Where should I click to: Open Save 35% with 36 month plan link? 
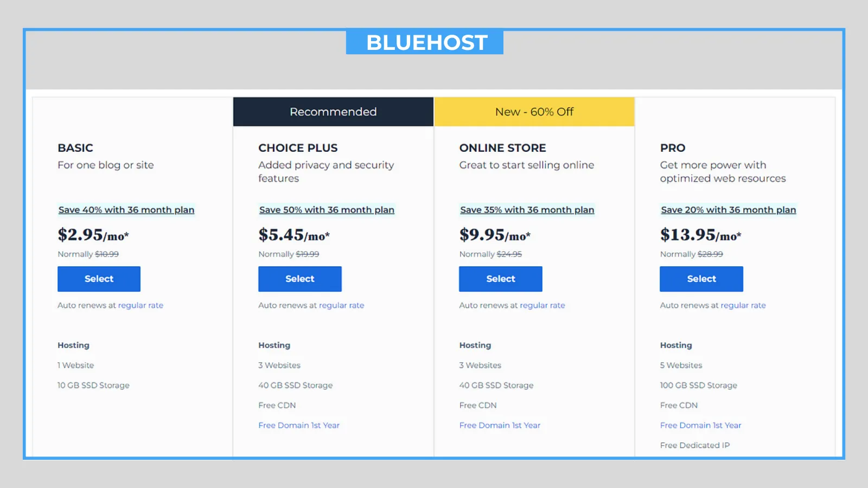click(x=527, y=210)
